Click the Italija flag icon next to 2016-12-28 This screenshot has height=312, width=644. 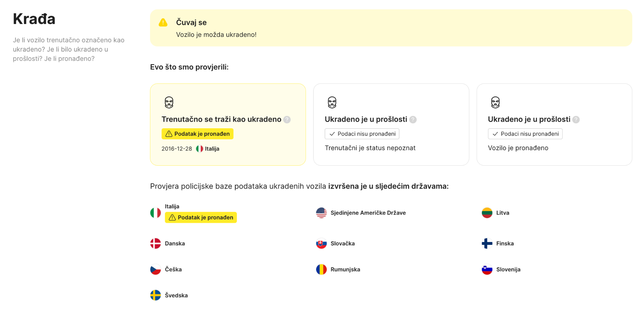point(199,148)
